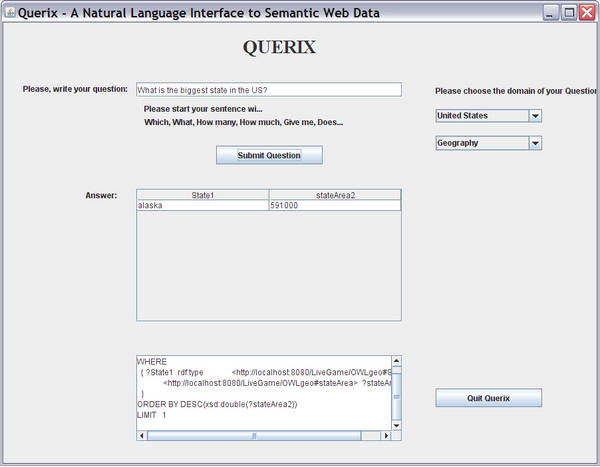Maximize the Querix window

(569, 12)
